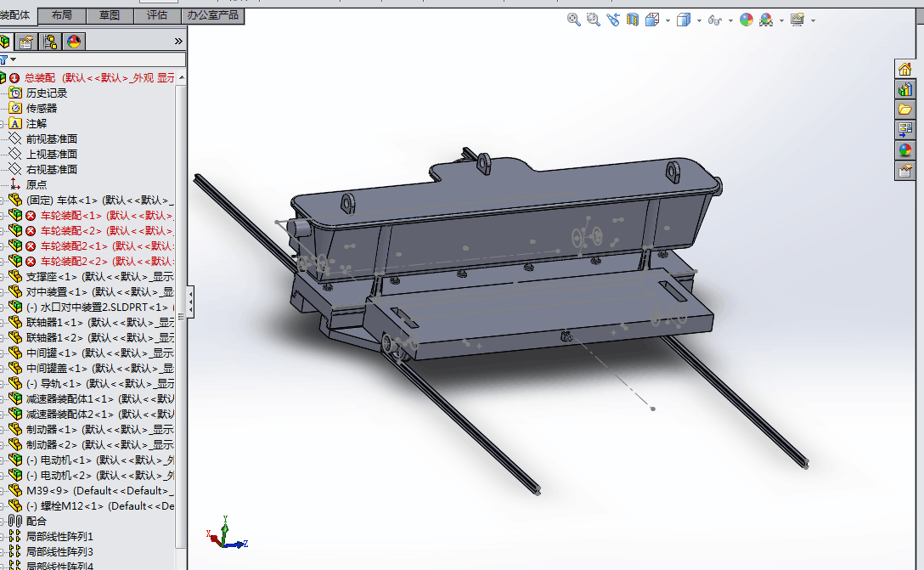Image resolution: width=924 pixels, height=570 pixels.
Task: Open the Appearances task pane icon
Action: point(904,150)
